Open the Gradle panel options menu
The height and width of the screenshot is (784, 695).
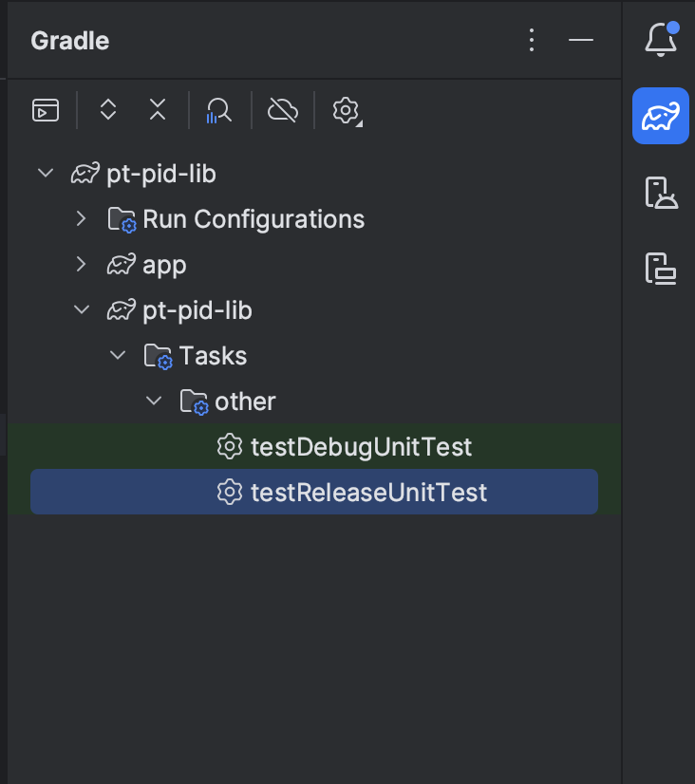[532, 40]
